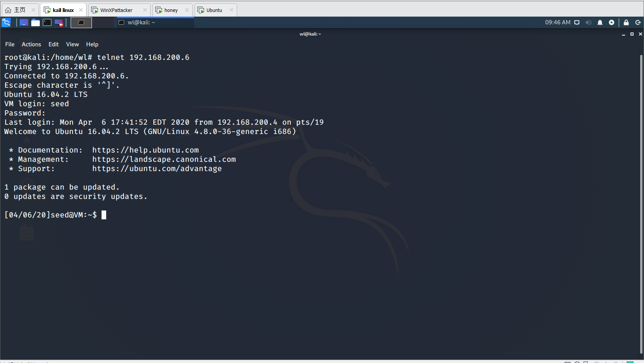Open the Actions menu

tap(31, 44)
